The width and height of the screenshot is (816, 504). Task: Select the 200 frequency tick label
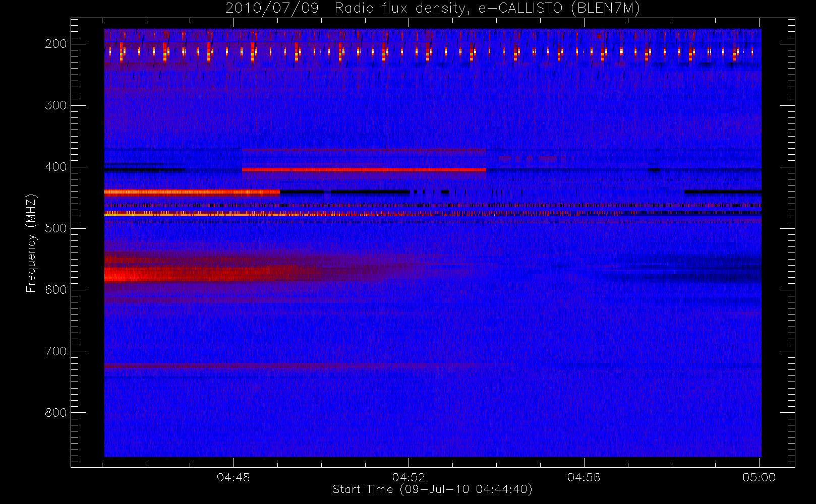pos(55,44)
